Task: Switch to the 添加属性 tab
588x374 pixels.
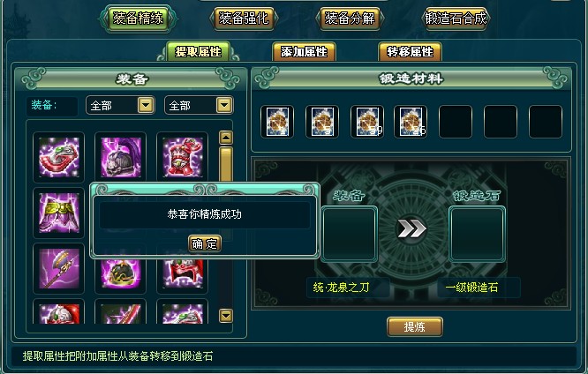Action: pos(304,51)
